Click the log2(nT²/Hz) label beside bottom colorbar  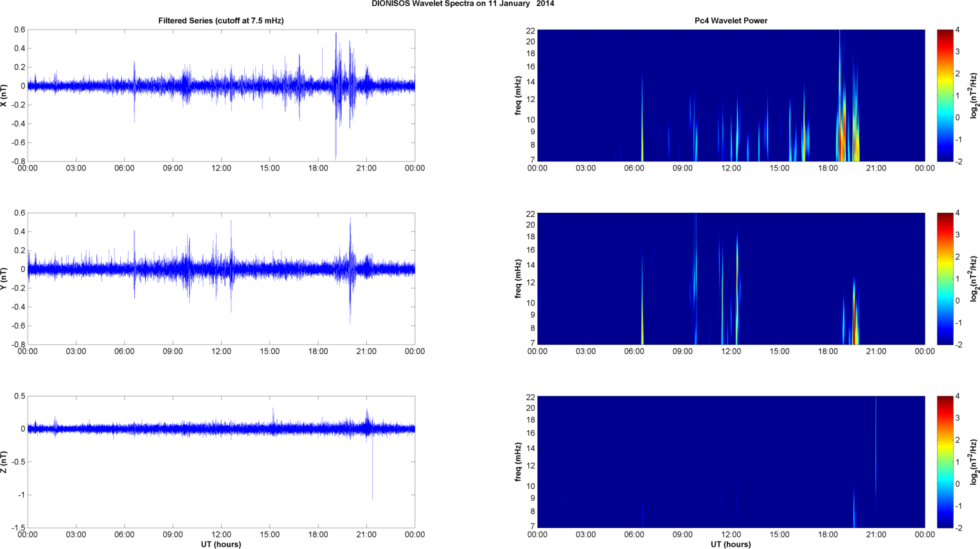(x=975, y=462)
